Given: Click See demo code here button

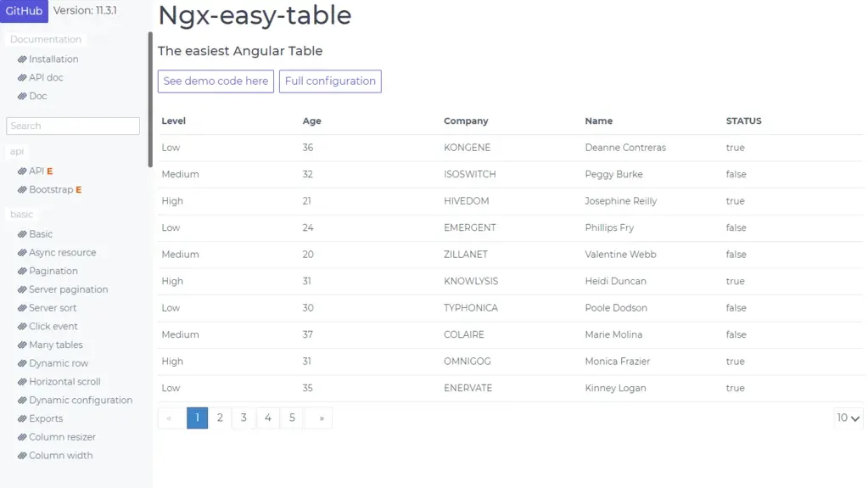Looking at the screenshot, I should tap(216, 81).
